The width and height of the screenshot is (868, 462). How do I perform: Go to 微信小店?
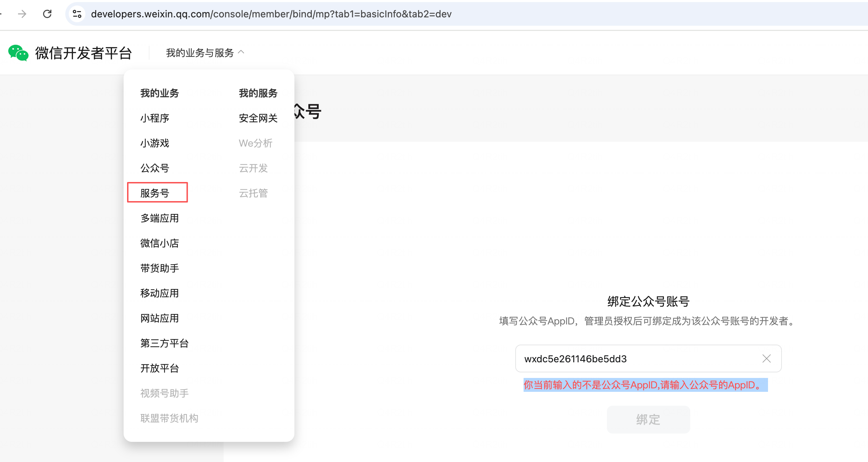point(160,243)
